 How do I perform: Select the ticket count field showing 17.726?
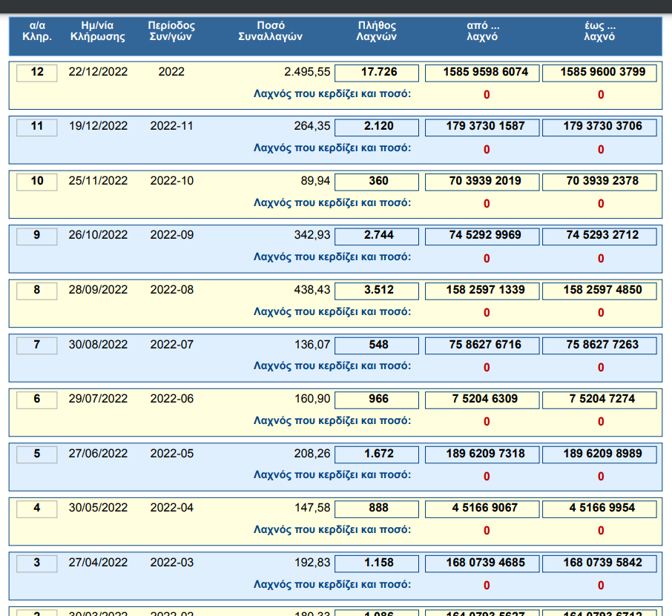[x=378, y=73]
